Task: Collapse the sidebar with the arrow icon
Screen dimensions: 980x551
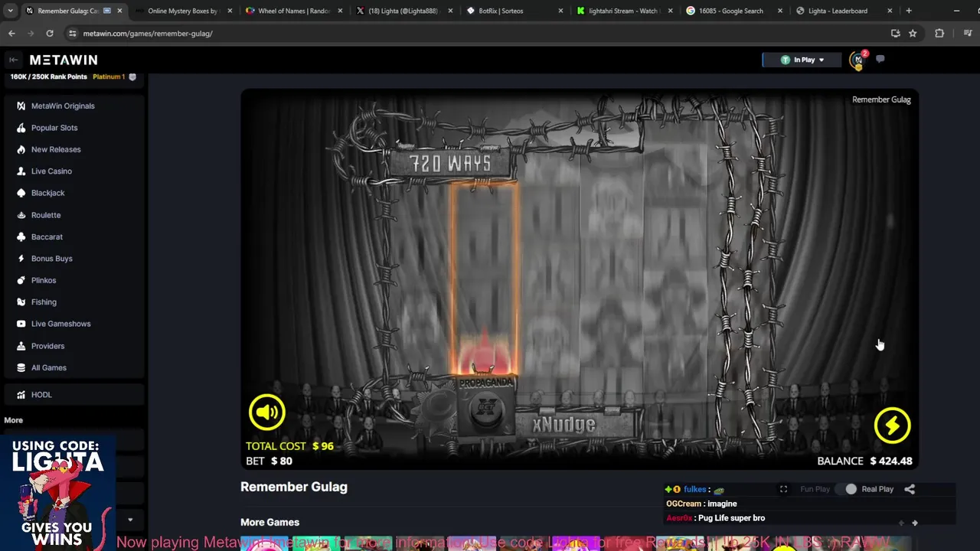Action: [x=13, y=60]
